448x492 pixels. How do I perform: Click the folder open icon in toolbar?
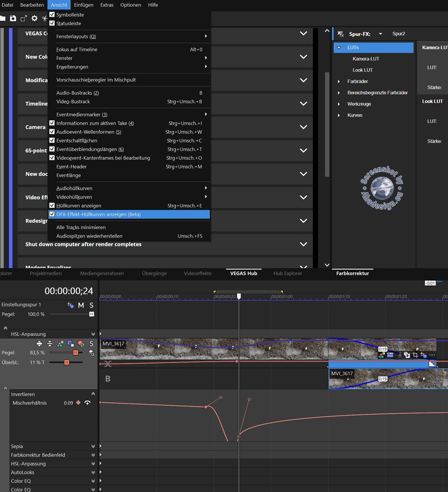[x=3, y=18]
